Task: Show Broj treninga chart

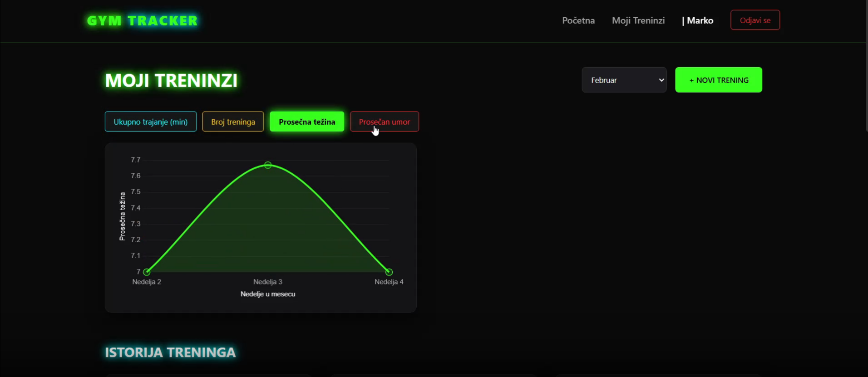Action: [233, 122]
